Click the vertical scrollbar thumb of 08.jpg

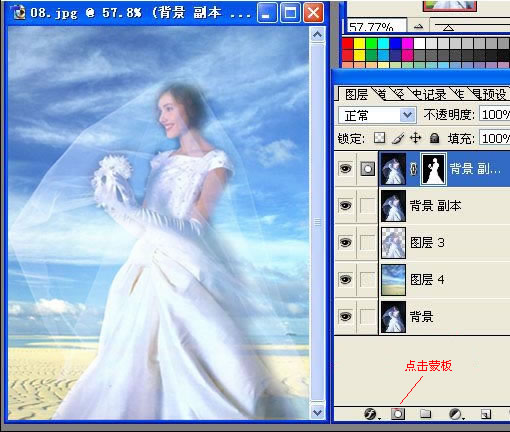coord(318,222)
